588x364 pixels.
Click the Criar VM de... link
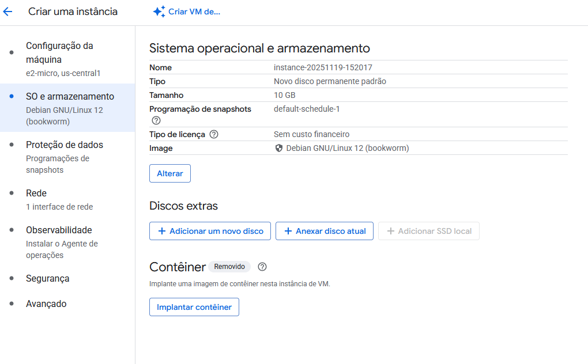pos(194,12)
